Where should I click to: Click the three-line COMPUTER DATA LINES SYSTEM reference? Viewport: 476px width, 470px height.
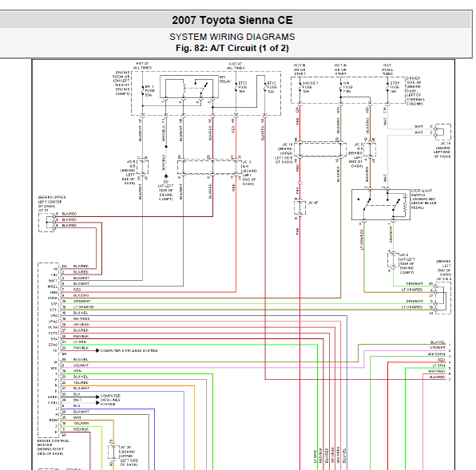coord(110,400)
